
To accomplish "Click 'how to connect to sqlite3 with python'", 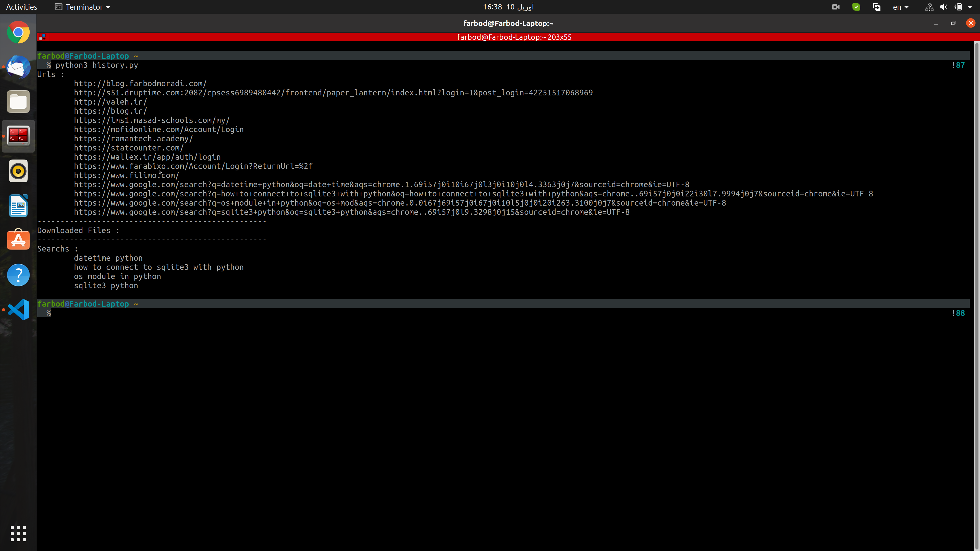I will (x=159, y=267).
